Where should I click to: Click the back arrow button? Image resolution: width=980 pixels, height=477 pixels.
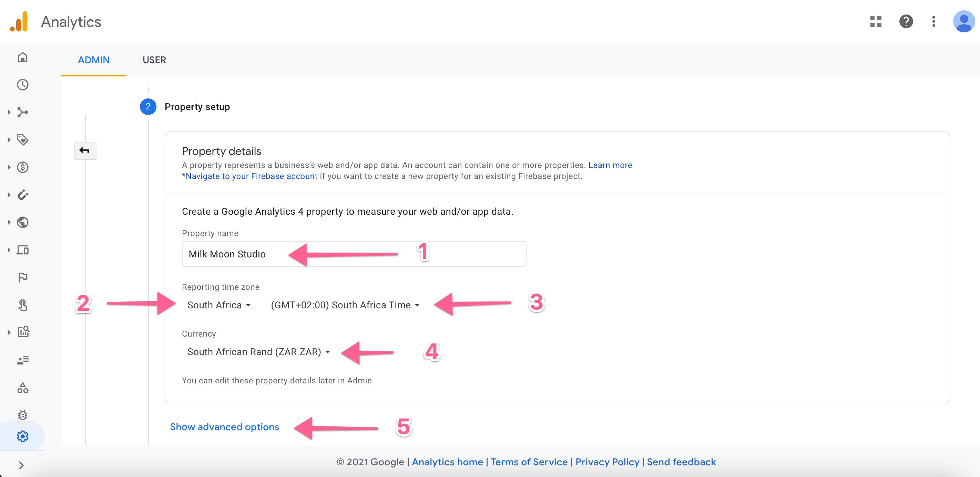(85, 151)
